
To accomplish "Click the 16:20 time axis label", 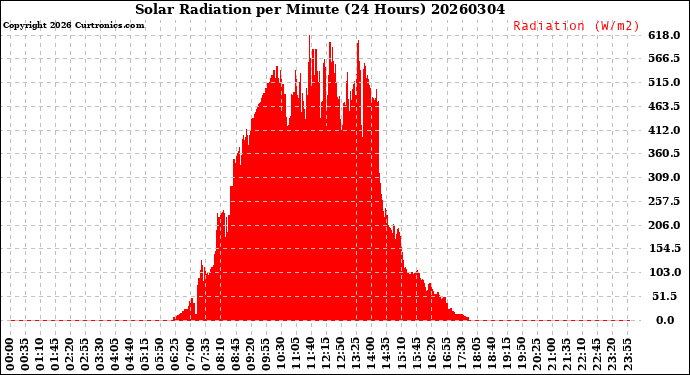I will click(431, 355).
